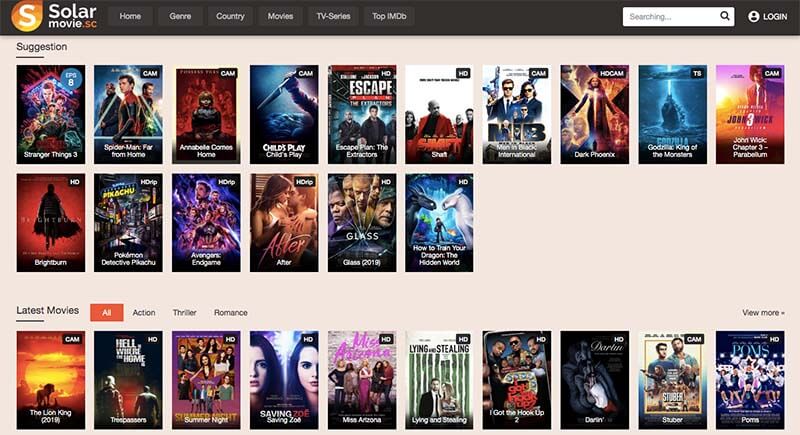Open Escape Plan: The Extractors poster
This screenshot has width=800, height=435.
coord(362,114)
